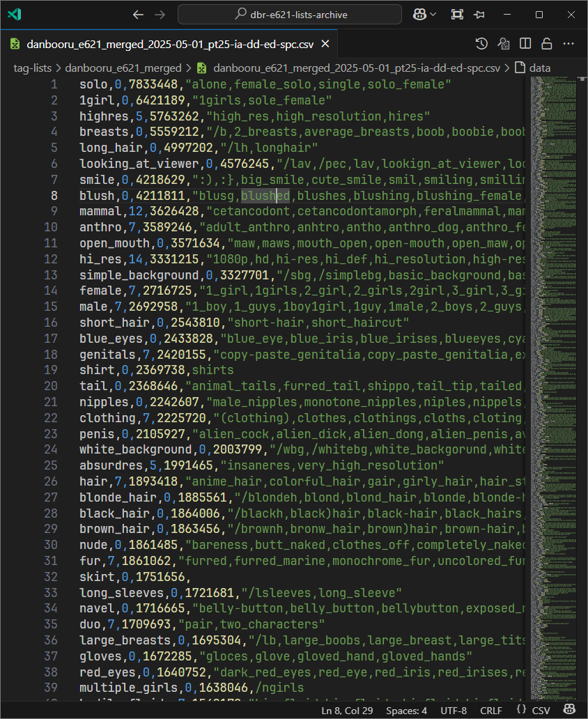
Task: Click short_hair on line 16
Action: click(115, 323)
